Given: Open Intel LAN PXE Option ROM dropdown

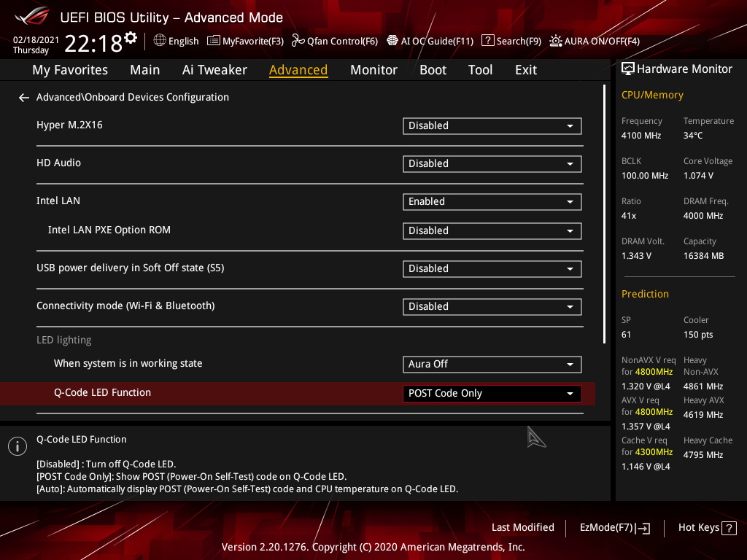Looking at the screenshot, I should [492, 231].
